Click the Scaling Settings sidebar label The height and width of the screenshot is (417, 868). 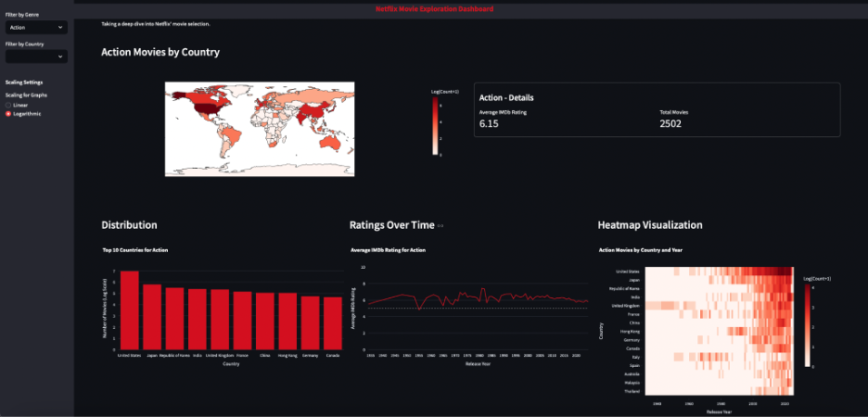[x=24, y=82]
